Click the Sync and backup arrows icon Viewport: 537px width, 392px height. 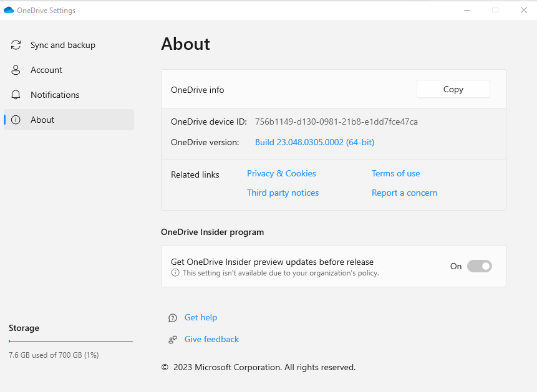tap(16, 45)
